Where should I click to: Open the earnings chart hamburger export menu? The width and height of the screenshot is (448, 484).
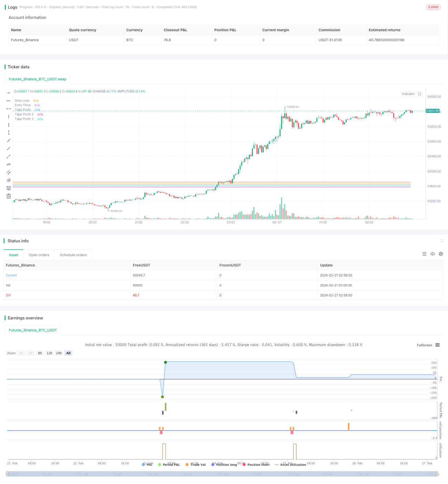click(437, 345)
